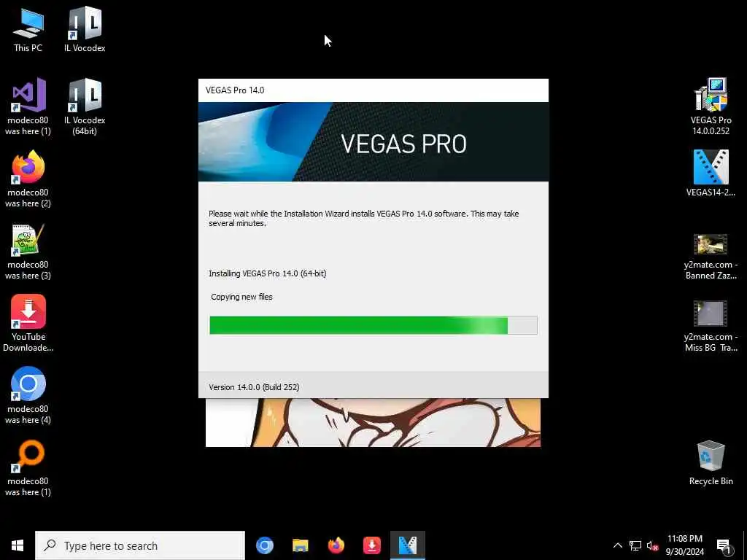Open the Windows Start menu
This screenshot has height=560, width=747.
click(x=18, y=545)
